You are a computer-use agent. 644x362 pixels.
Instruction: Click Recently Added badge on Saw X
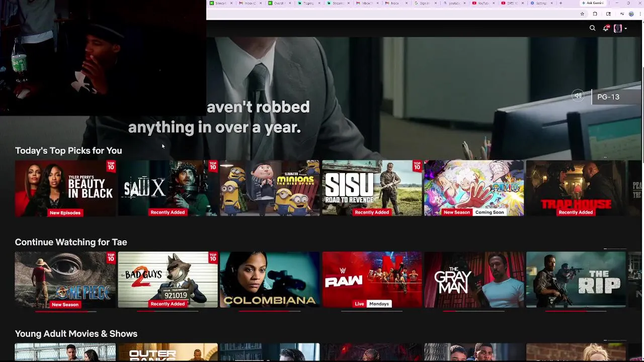(x=168, y=212)
